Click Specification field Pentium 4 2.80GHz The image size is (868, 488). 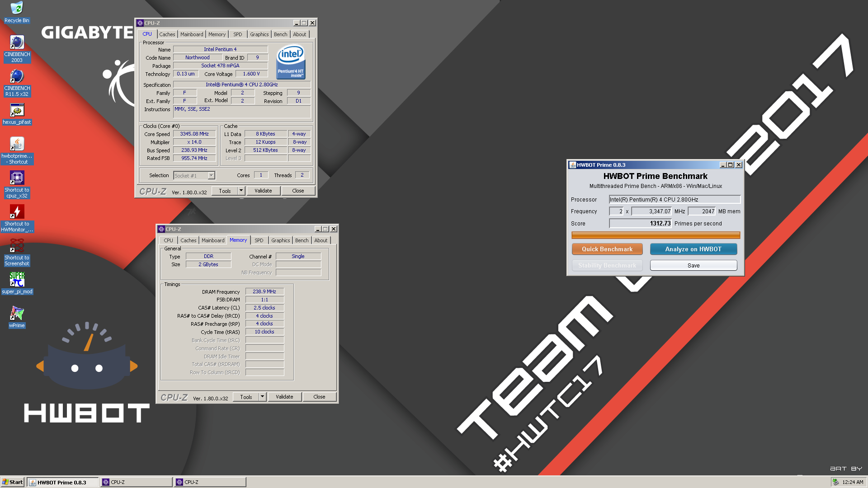point(242,84)
